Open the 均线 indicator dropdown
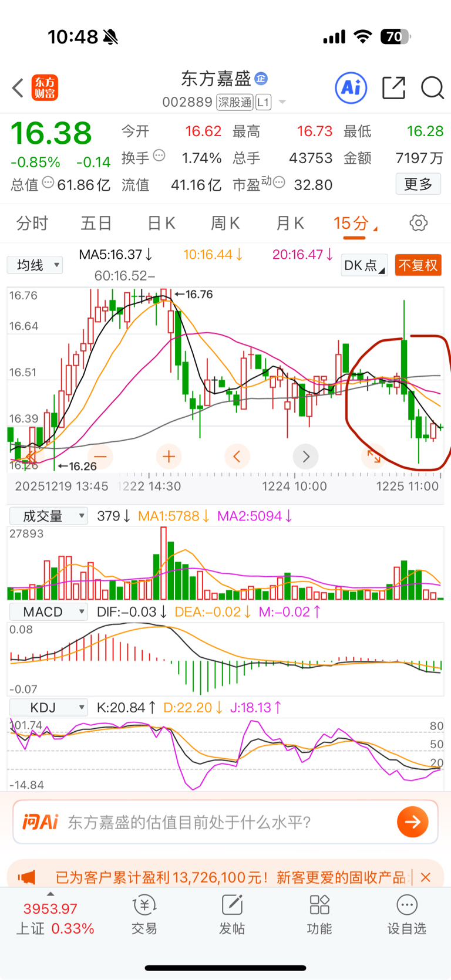 35,265
